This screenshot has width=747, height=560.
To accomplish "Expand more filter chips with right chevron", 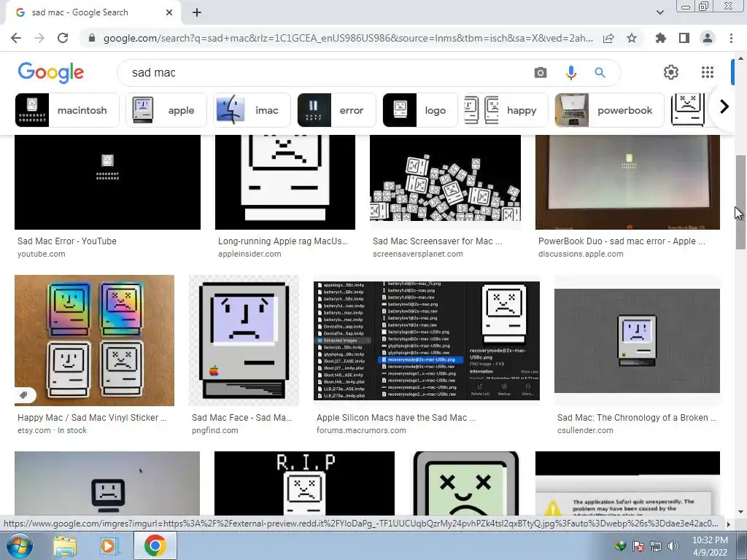I will click(x=724, y=106).
